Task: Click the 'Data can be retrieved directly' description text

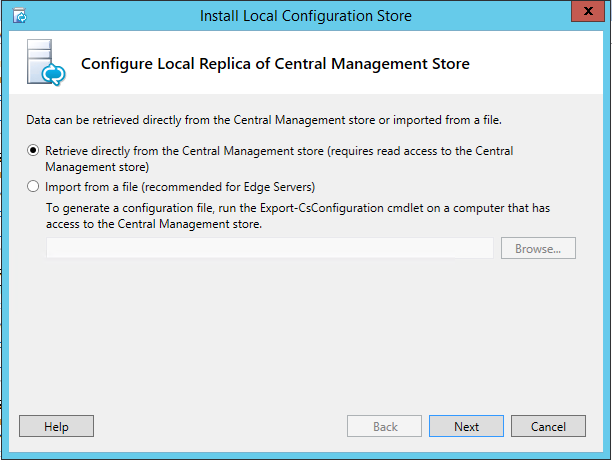Action: click(264, 120)
